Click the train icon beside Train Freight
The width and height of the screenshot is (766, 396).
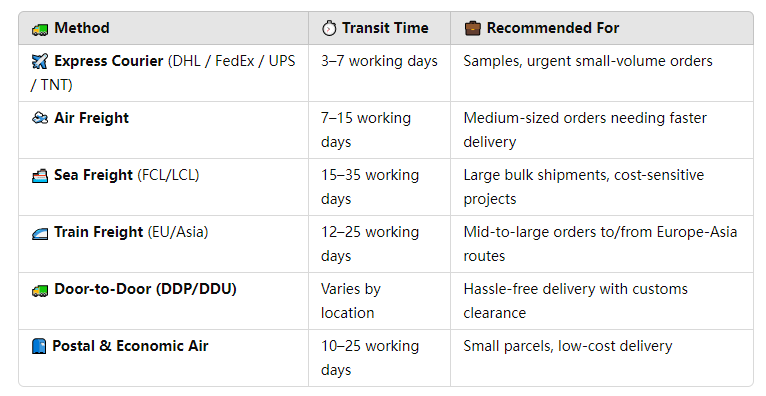[x=40, y=233]
